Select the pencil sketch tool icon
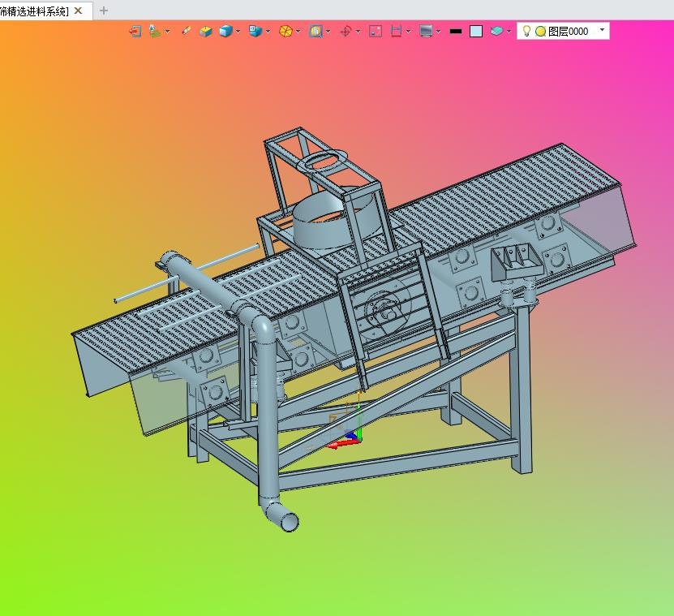674x616 pixels. pos(187,31)
